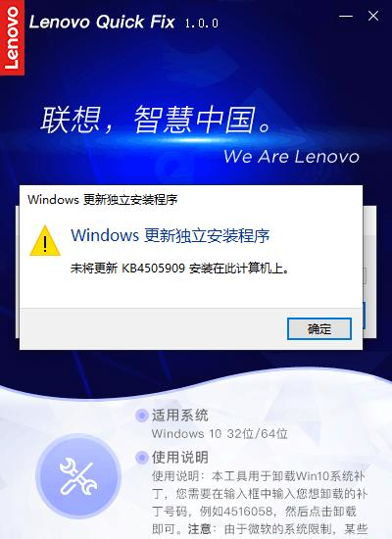This screenshot has height=539, width=392.
Task: Click the 联想，智慧中国 slogan banner
Action: click(157, 120)
